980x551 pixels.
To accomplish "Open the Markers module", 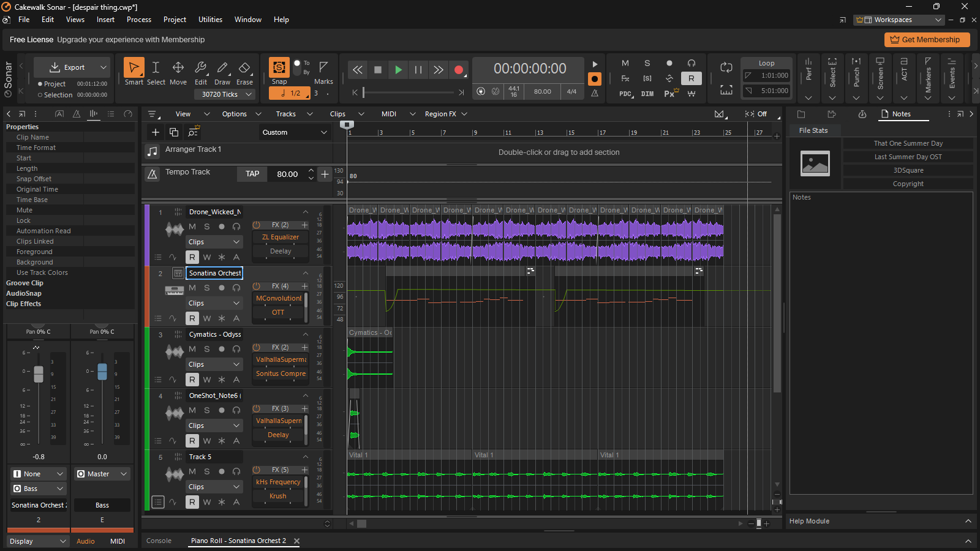I will pyautogui.click(x=928, y=78).
